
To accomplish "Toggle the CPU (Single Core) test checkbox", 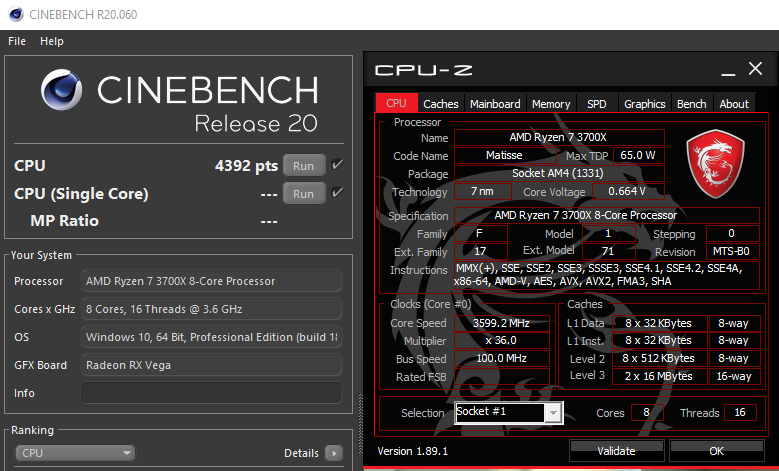I will click(337, 192).
